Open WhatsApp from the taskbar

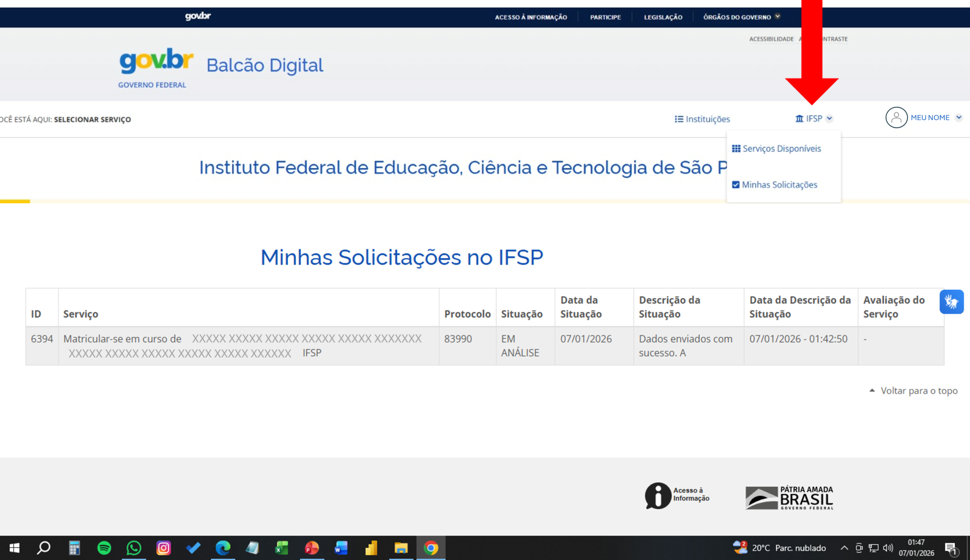(x=133, y=548)
